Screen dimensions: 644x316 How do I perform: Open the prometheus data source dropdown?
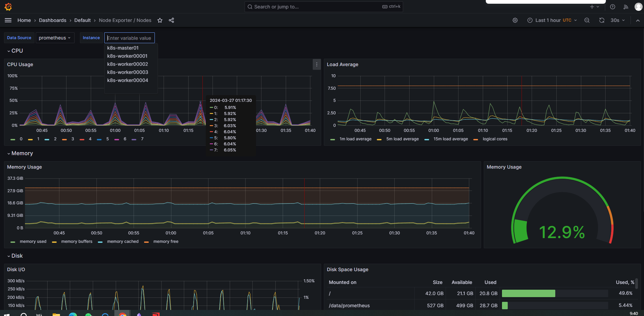click(55, 38)
